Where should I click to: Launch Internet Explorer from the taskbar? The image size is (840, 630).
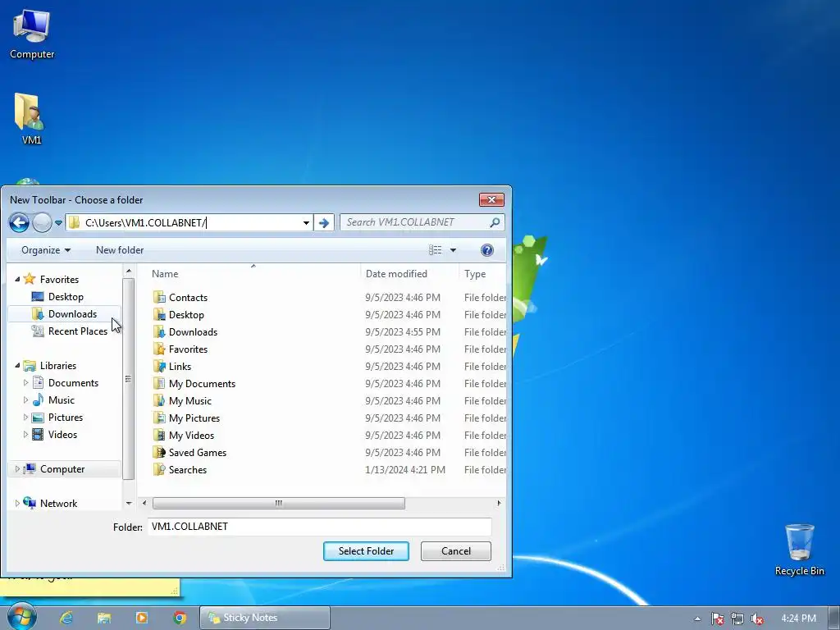click(x=66, y=618)
